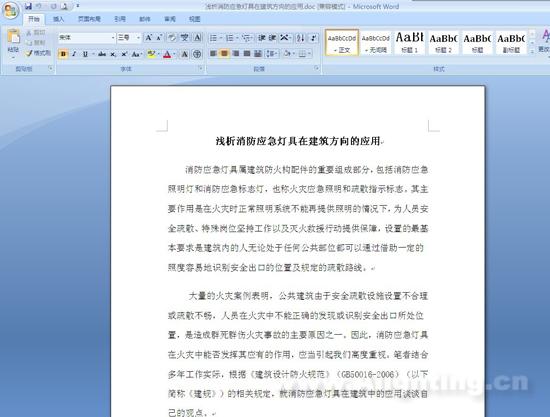This screenshot has height=417, width=550.
Task: Switch to the 插入 ribbon tab
Action: 59,19
